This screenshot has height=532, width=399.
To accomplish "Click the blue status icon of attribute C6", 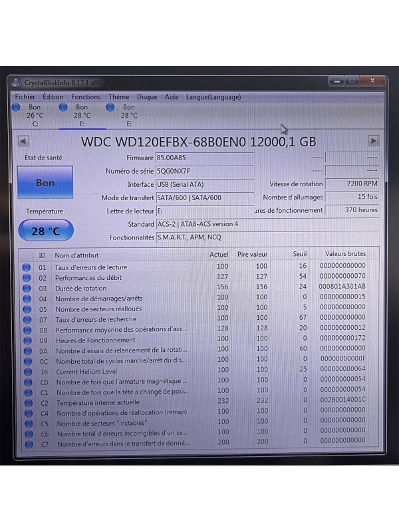I will coord(29,434).
